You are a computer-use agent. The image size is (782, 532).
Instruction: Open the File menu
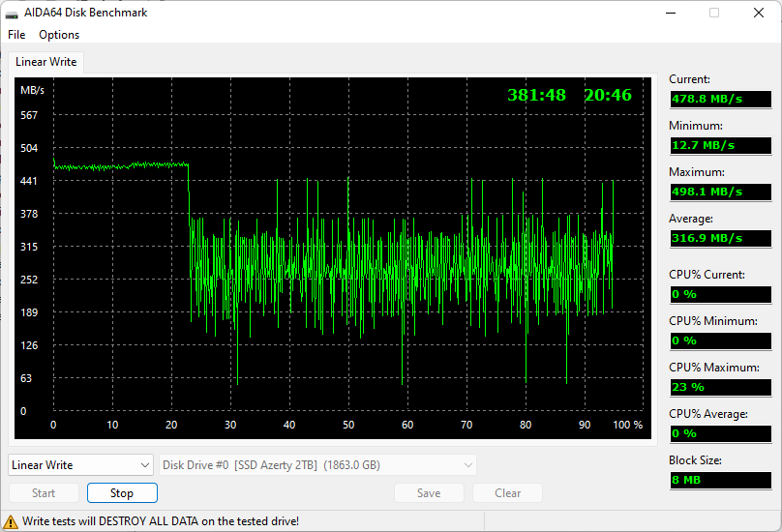[16, 35]
